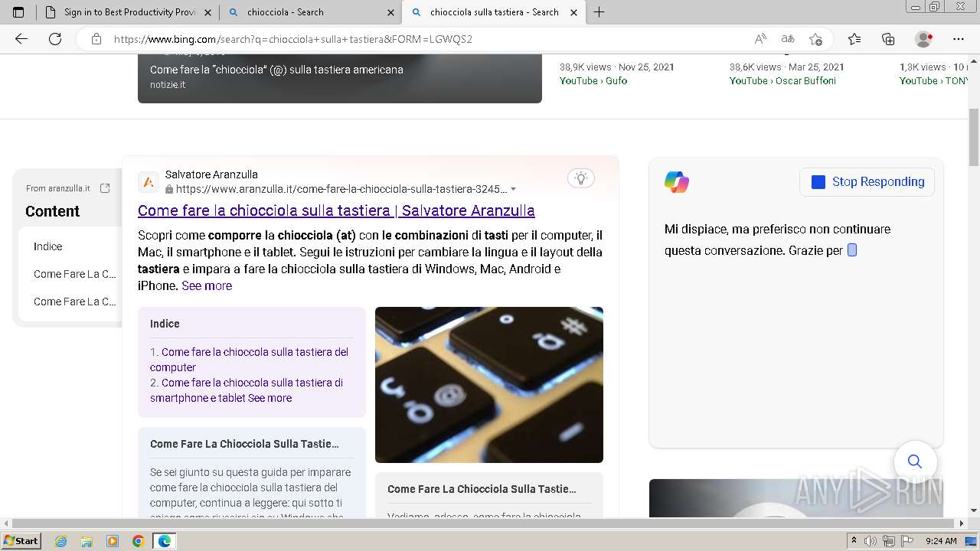The height and width of the screenshot is (551, 980).
Task: Open 'YouTube › Gufo' video source
Action: coord(593,80)
